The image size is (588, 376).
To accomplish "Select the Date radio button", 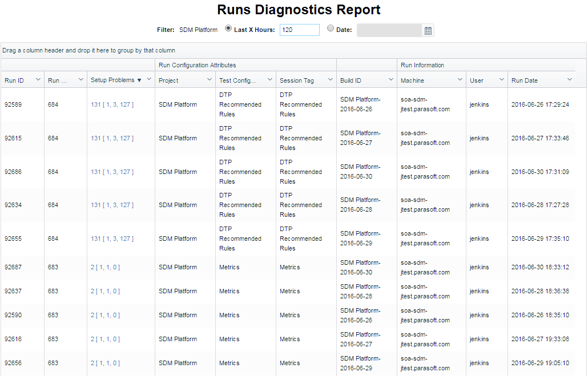I will [331, 28].
